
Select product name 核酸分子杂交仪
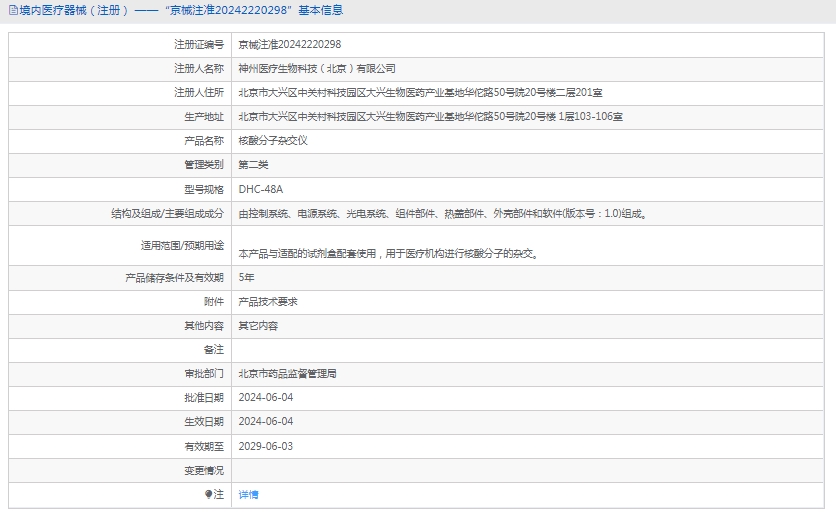click(x=273, y=141)
